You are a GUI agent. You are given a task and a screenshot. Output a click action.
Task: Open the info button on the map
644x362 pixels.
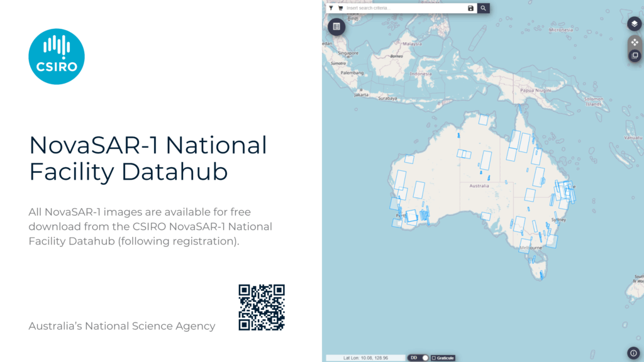coord(633,353)
